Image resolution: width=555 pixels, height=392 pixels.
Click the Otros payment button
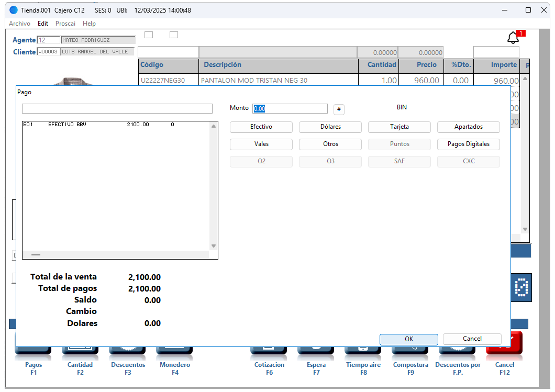coord(330,144)
